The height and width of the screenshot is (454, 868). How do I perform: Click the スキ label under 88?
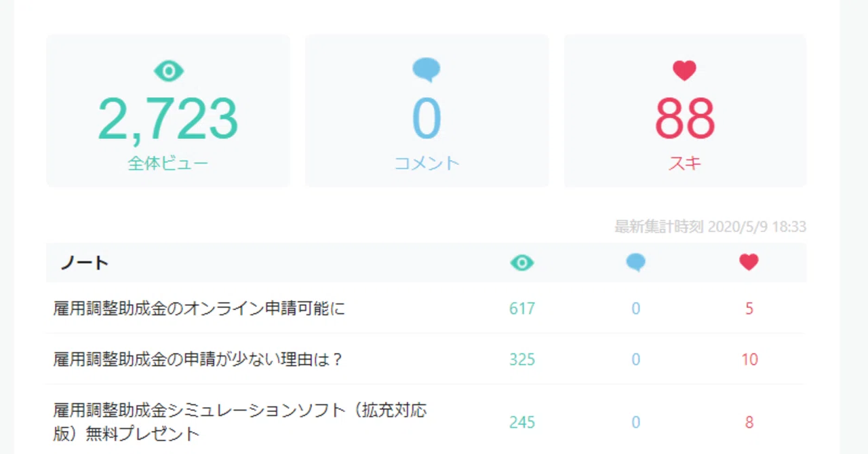click(685, 164)
